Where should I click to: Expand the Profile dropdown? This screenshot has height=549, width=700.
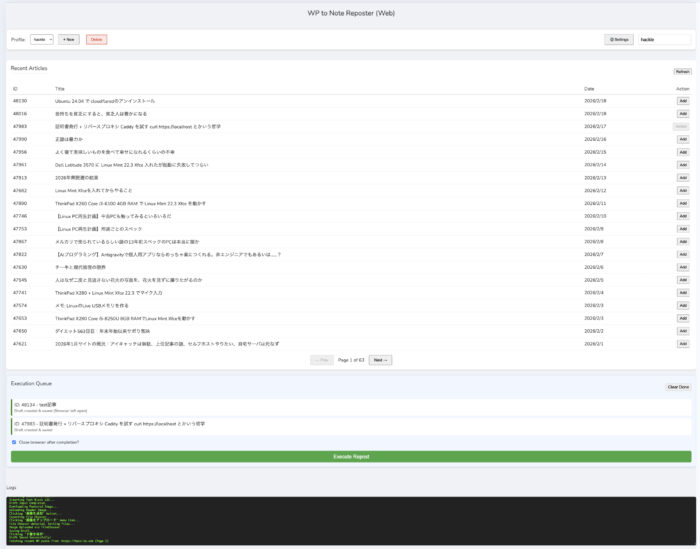(42, 39)
